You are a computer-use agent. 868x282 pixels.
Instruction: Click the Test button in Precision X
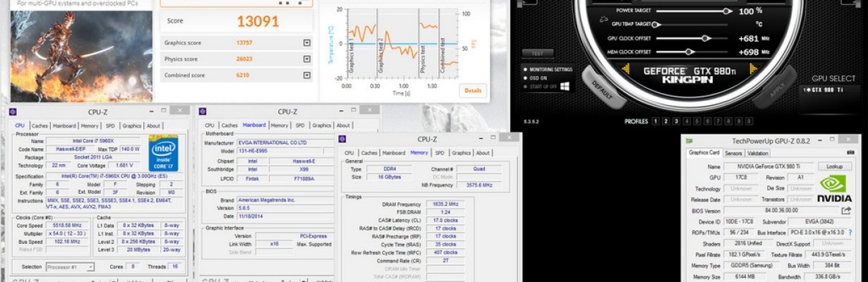click(x=537, y=54)
